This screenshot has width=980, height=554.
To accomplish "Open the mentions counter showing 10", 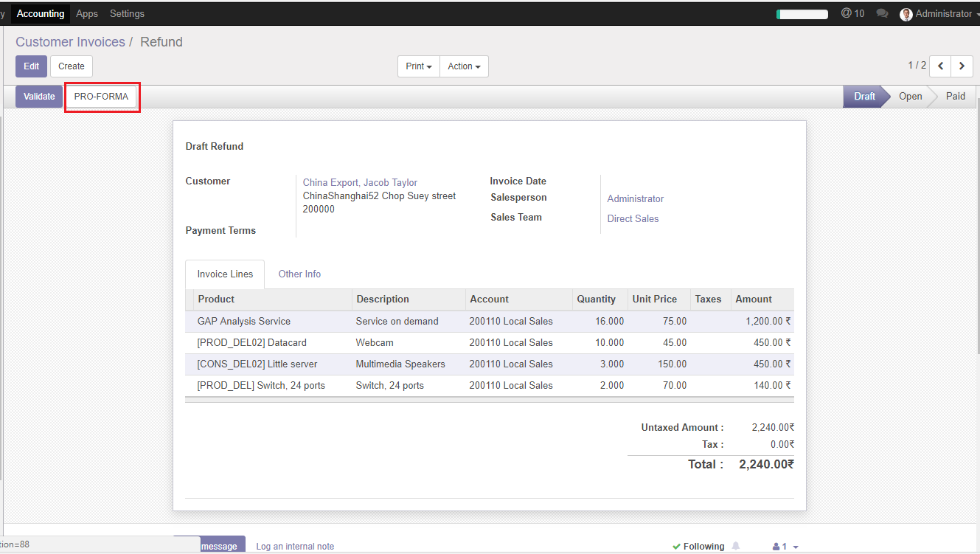I will pyautogui.click(x=852, y=13).
